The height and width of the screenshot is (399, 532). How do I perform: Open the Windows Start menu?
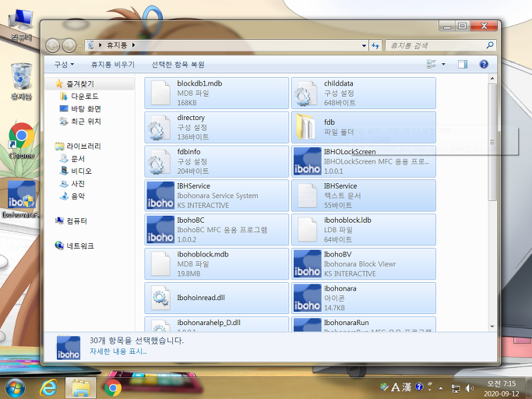(x=14, y=388)
